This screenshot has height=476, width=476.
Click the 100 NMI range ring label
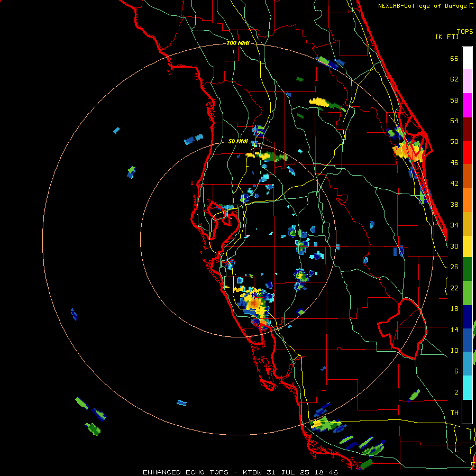click(238, 43)
